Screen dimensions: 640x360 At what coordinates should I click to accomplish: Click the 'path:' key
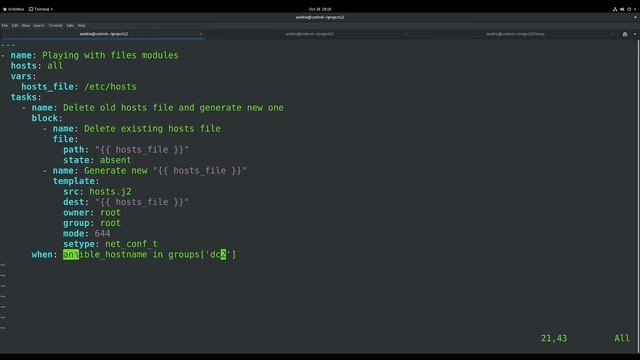pyautogui.click(x=76, y=150)
